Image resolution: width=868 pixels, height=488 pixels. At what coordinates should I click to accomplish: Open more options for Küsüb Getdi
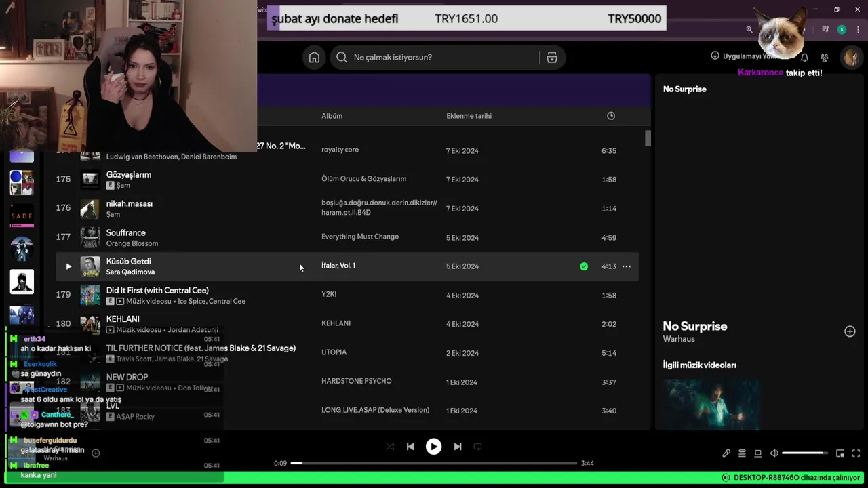pos(627,266)
